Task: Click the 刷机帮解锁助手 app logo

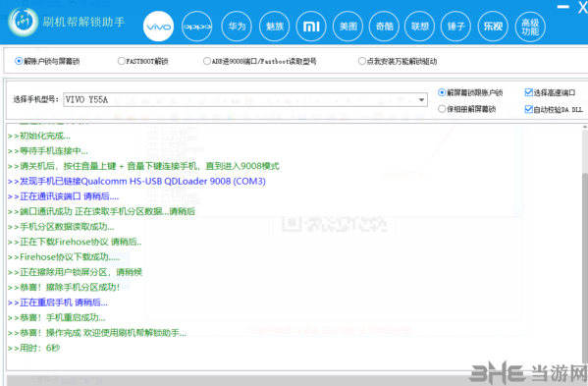Action: tap(24, 22)
